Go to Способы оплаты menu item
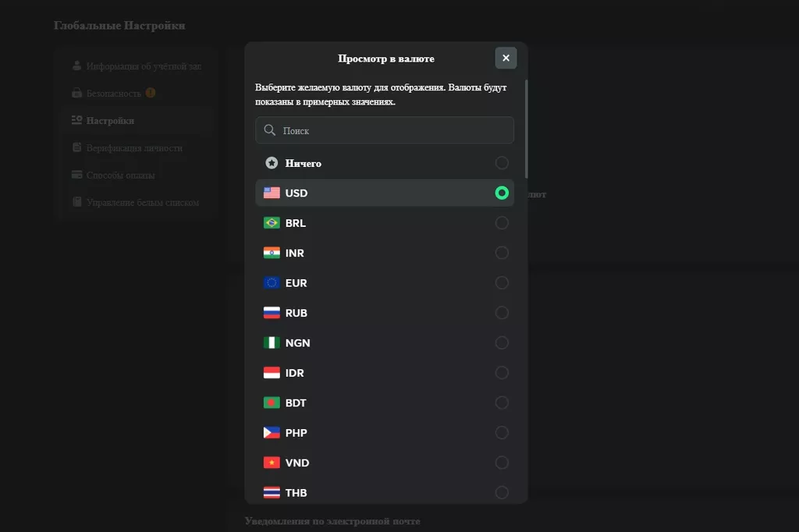This screenshot has width=799, height=532. tap(120, 176)
